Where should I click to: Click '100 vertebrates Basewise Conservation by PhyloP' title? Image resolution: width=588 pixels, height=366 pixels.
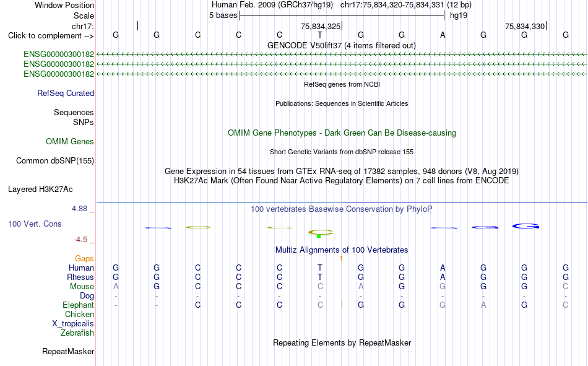[x=341, y=209]
